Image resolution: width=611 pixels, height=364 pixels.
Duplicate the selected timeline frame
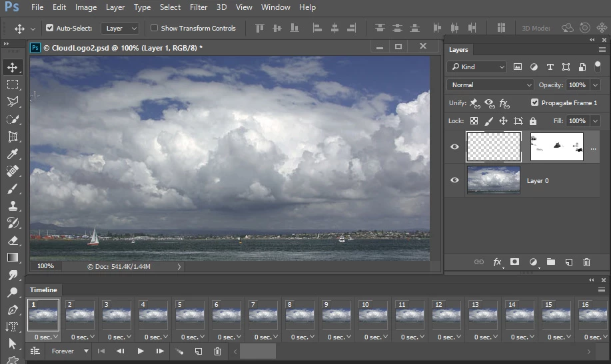pyautogui.click(x=199, y=351)
